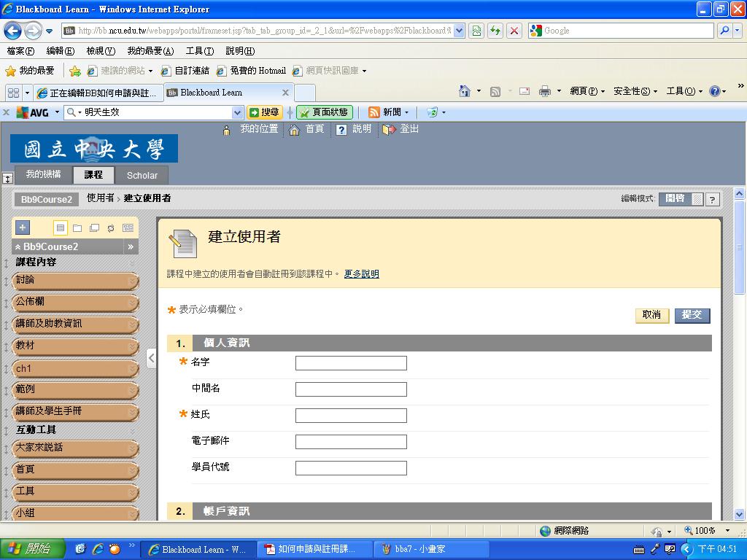Image resolution: width=747 pixels, height=560 pixels.
Task: Open the AVG search box dropdown
Action: (x=237, y=112)
